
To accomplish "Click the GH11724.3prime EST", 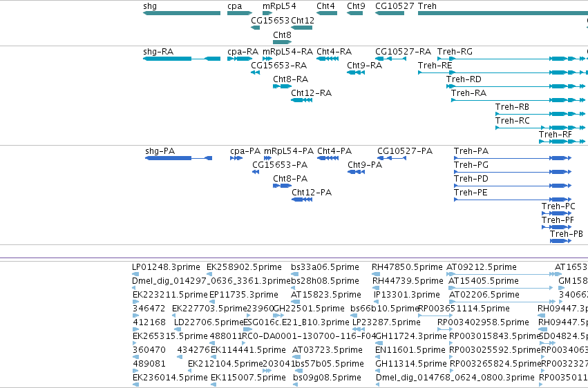I will (x=379, y=343).
